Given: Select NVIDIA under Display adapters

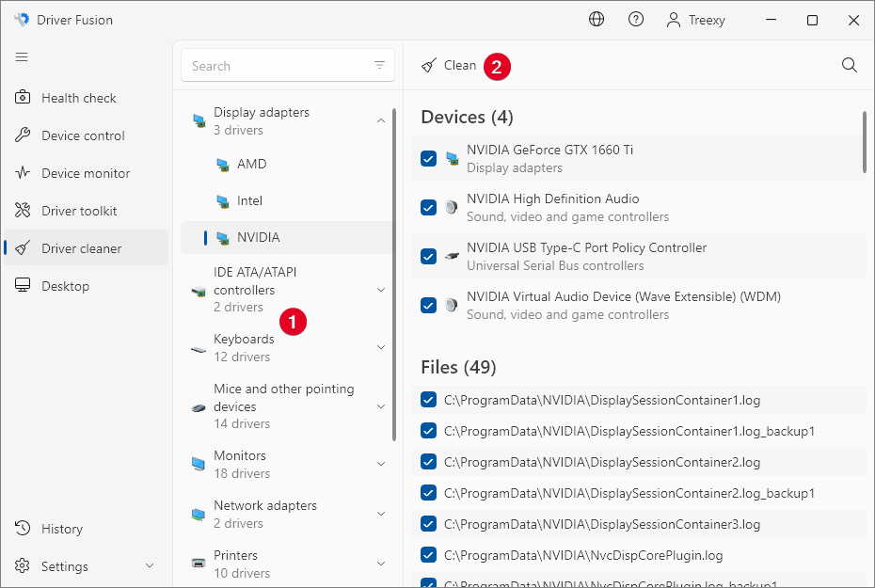Looking at the screenshot, I should (287, 238).
